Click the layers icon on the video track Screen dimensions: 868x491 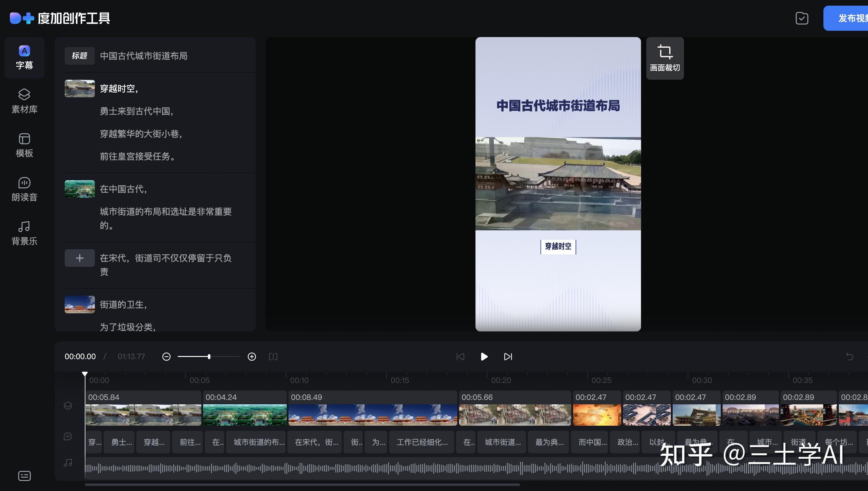68,405
